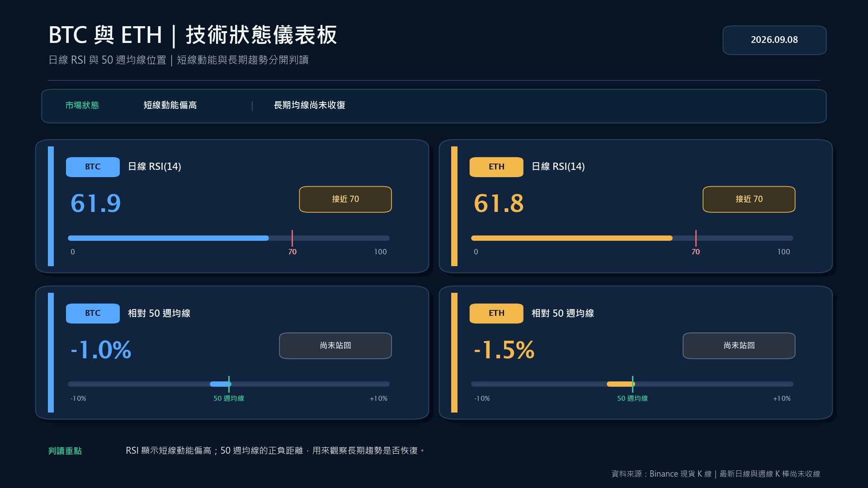Select the ETH tag on RSI card
Screen dimensions: 868x488
click(x=496, y=167)
